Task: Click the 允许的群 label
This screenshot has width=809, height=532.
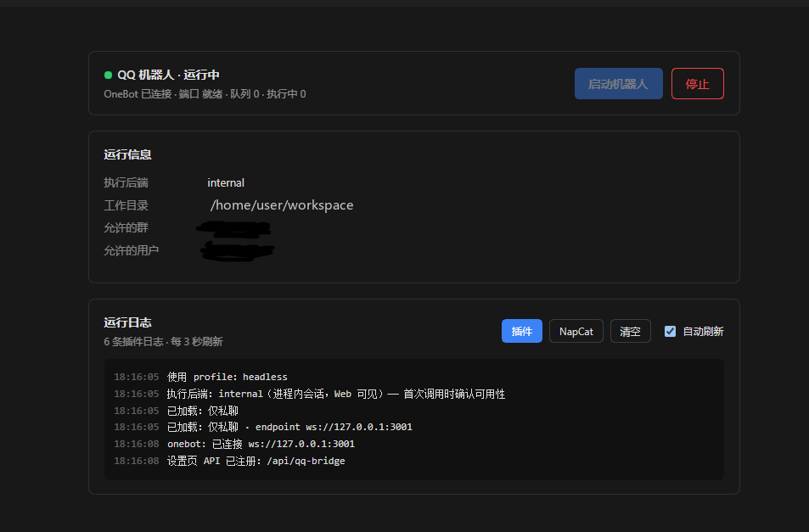Action: (x=126, y=228)
